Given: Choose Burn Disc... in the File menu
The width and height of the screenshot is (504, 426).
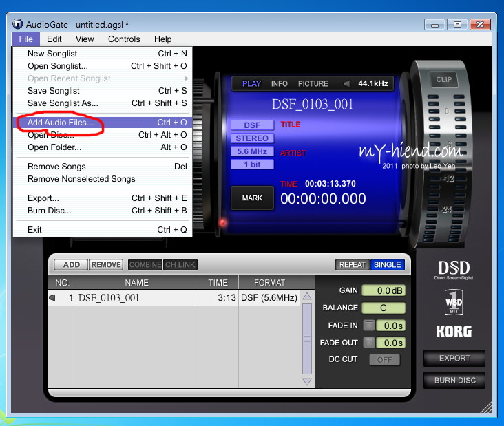Looking at the screenshot, I should [103, 211].
